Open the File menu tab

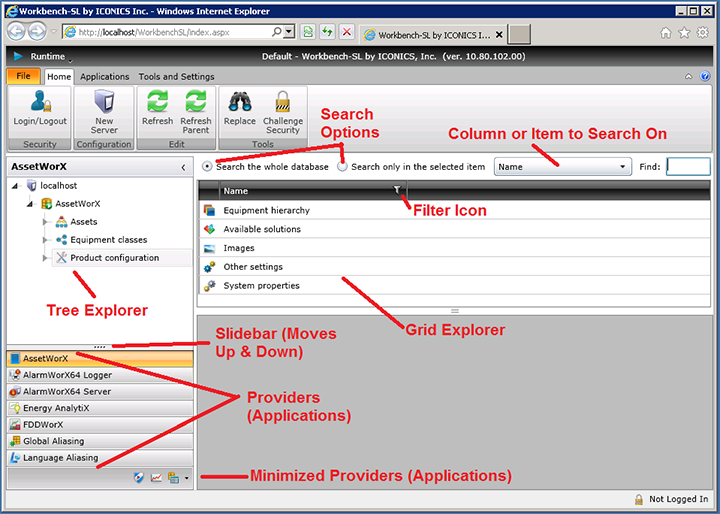pos(24,76)
